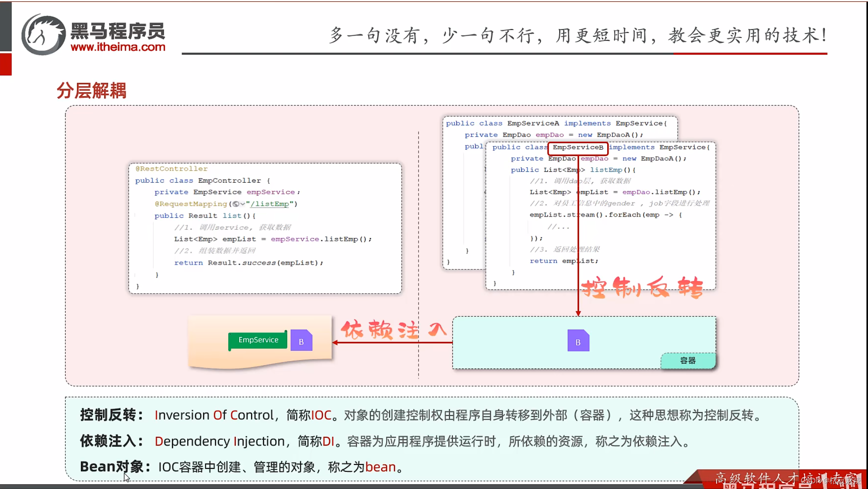Select the 分层解耦 heading
Image resolution: width=868 pixels, height=489 pixels.
(x=91, y=91)
